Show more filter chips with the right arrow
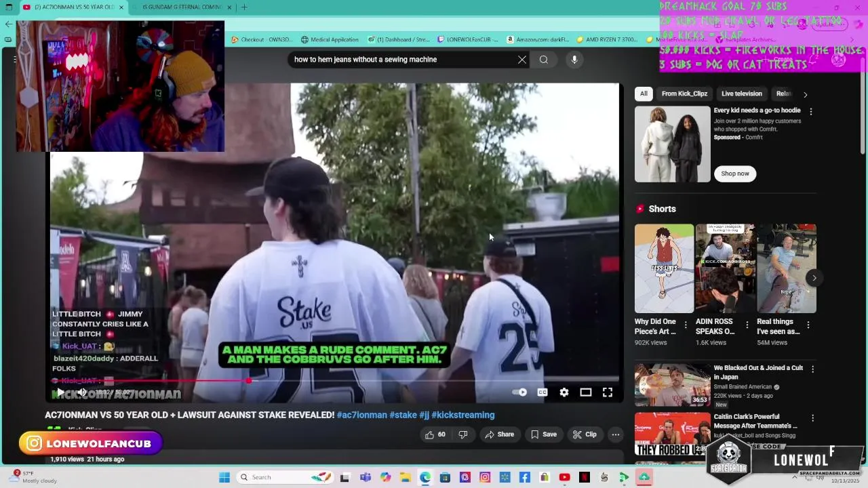868x488 pixels. (805, 94)
